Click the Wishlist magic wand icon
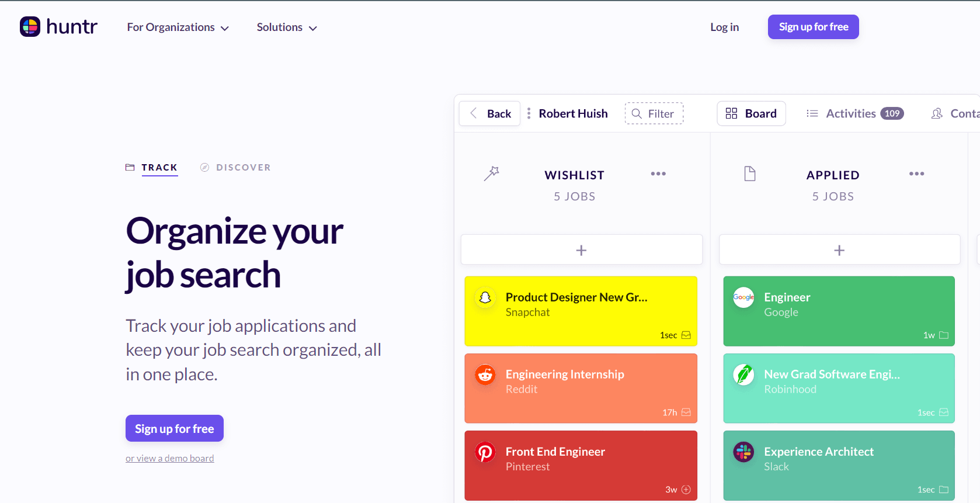The image size is (980, 503). (492, 174)
